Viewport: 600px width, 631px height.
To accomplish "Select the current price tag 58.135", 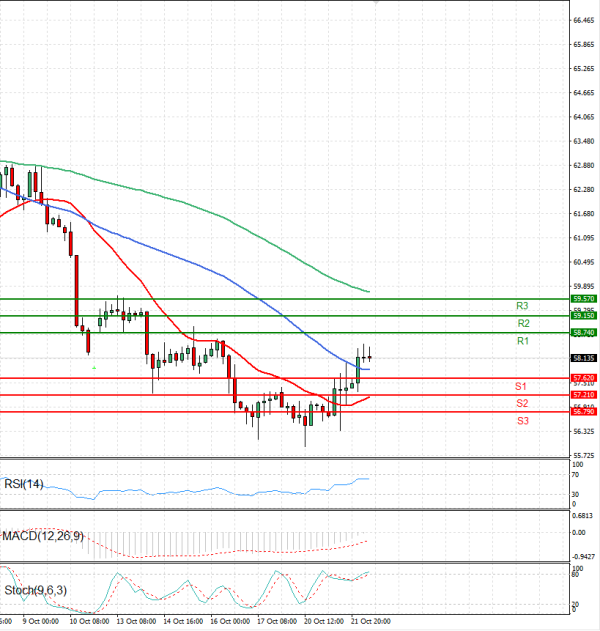I will pos(583,357).
